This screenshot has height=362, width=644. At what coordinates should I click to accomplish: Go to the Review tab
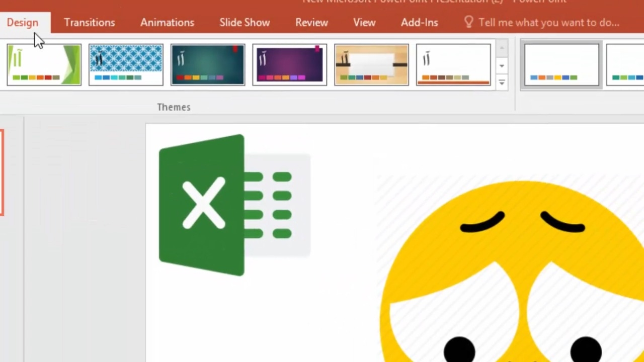pyautogui.click(x=311, y=23)
